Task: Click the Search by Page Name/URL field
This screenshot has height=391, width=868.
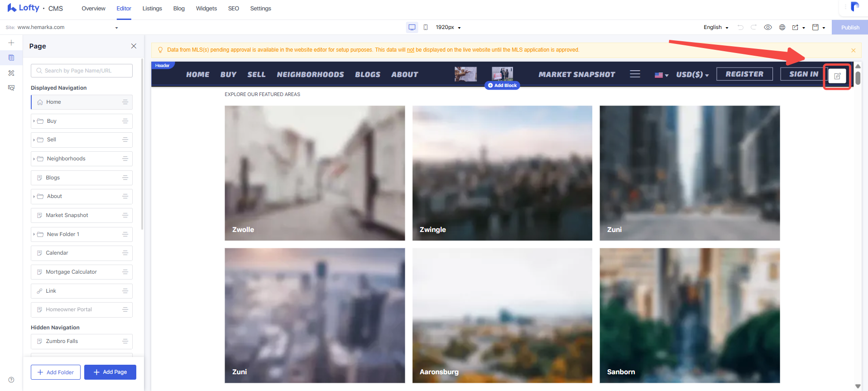Action: point(82,71)
